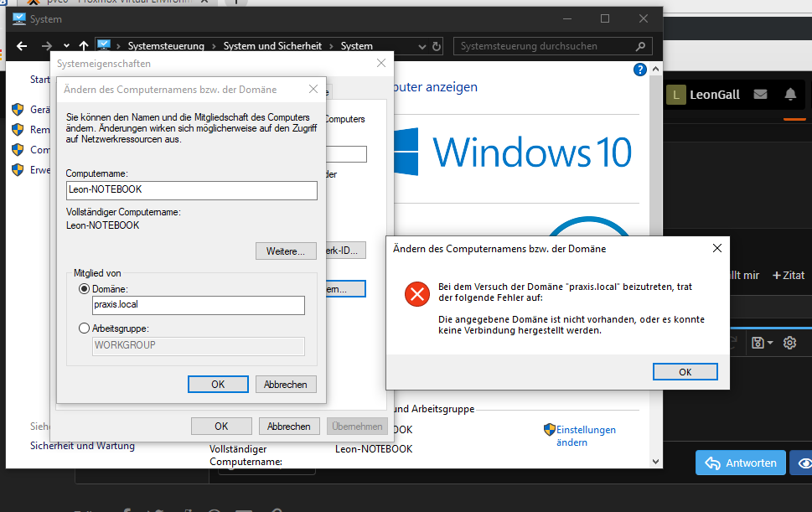The image size is (812, 512).
Task: Click shield icon beside Erwe link
Action: pyautogui.click(x=18, y=170)
